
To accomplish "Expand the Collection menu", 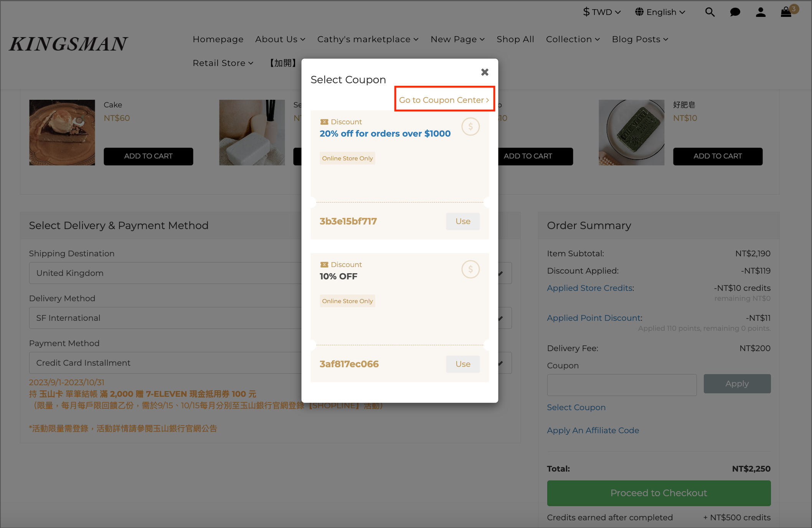I will tap(573, 40).
